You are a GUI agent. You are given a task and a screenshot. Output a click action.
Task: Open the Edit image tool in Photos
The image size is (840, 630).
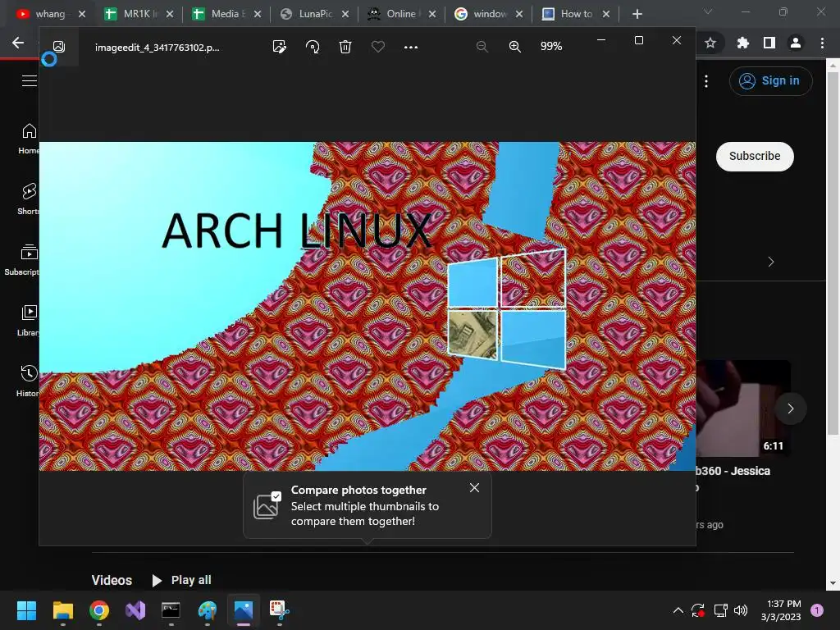pos(279,47)
